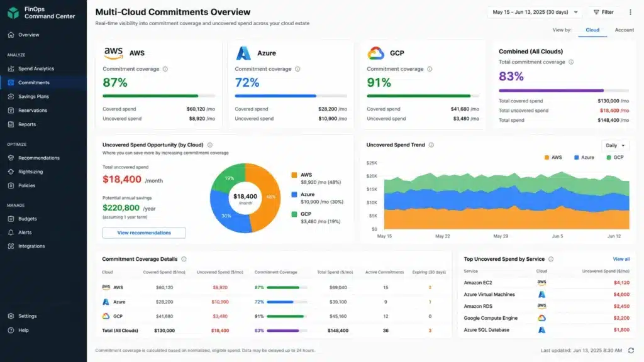This screenshot has width=644, height=362.
Task: Select the Azure SQL Database row
Action: 547,330
